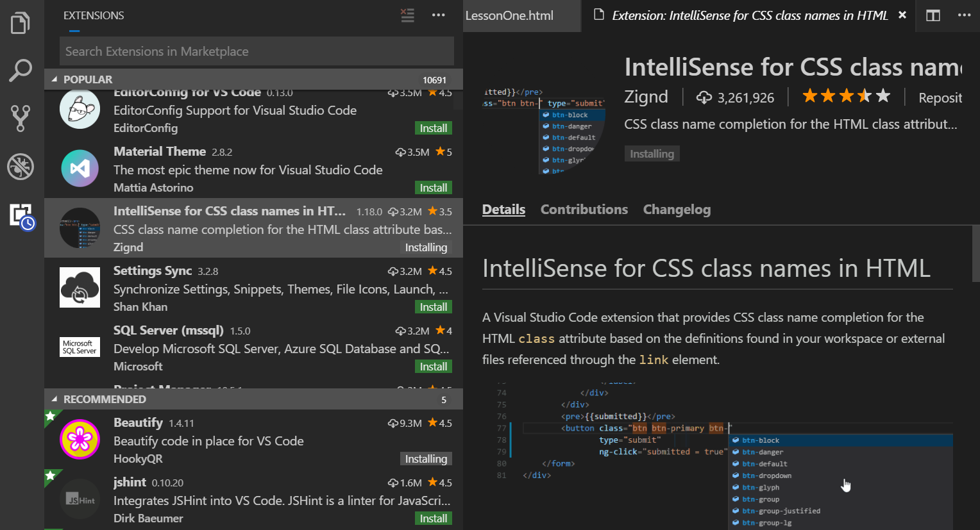Viewport: 980px width, 530px height.
Task: Open Extensions view icon in activity bar
Action: coord(22,216)
